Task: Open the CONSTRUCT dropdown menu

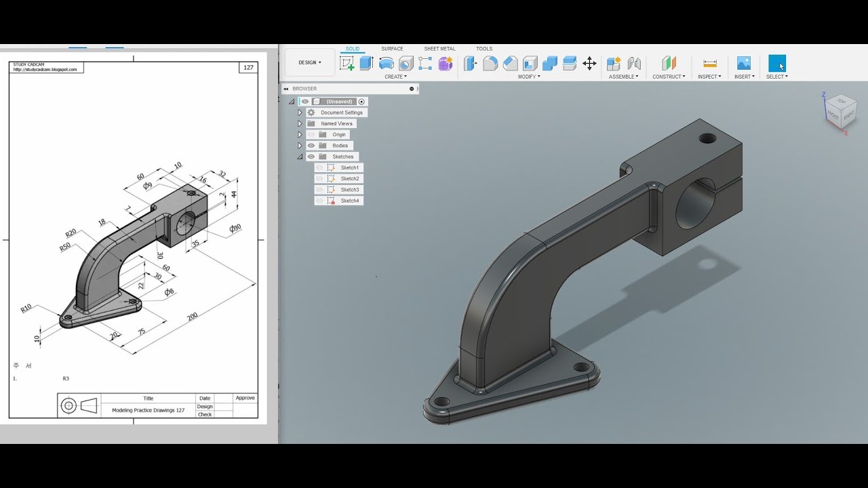Action: 669,77
